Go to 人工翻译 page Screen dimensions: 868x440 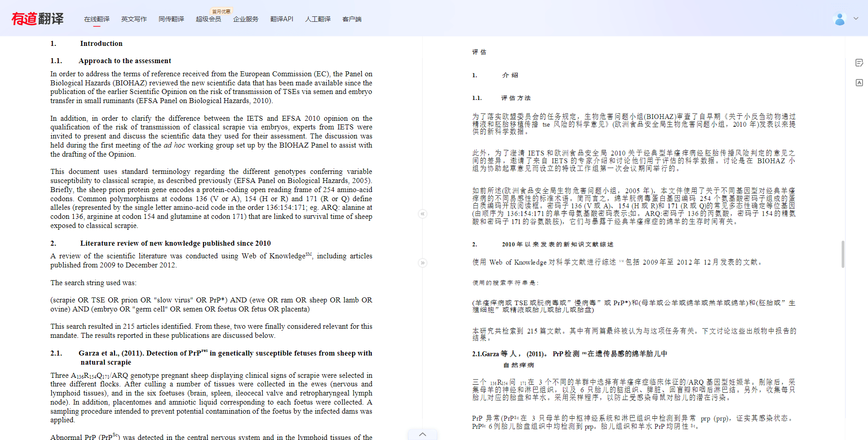(318, 19)
